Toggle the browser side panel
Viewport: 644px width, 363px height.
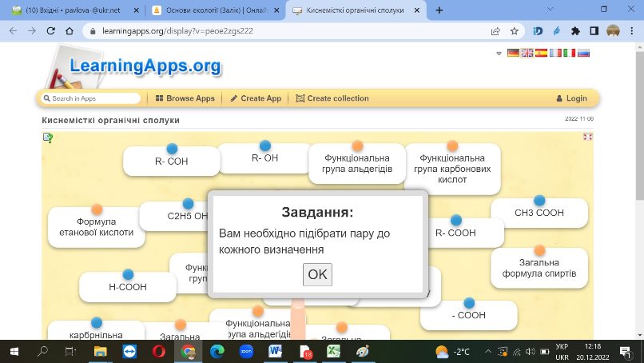click(x=594, y=31)
